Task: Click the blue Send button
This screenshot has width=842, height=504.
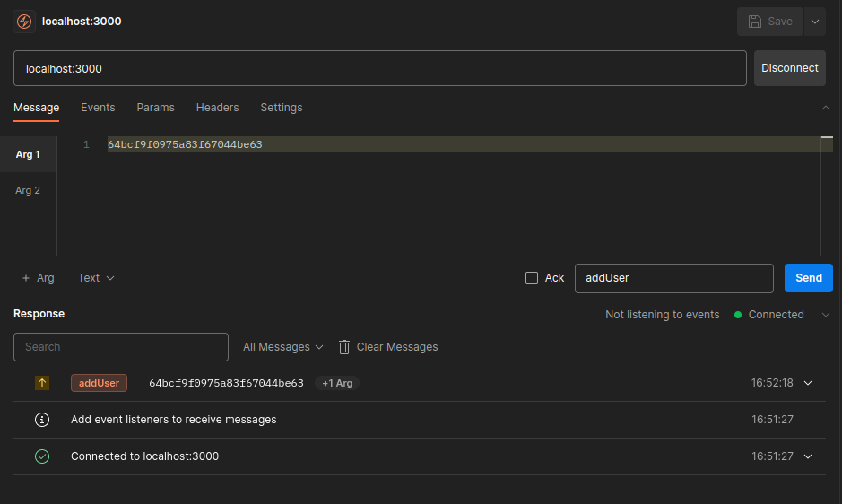Action: click(x=808, y=278)
